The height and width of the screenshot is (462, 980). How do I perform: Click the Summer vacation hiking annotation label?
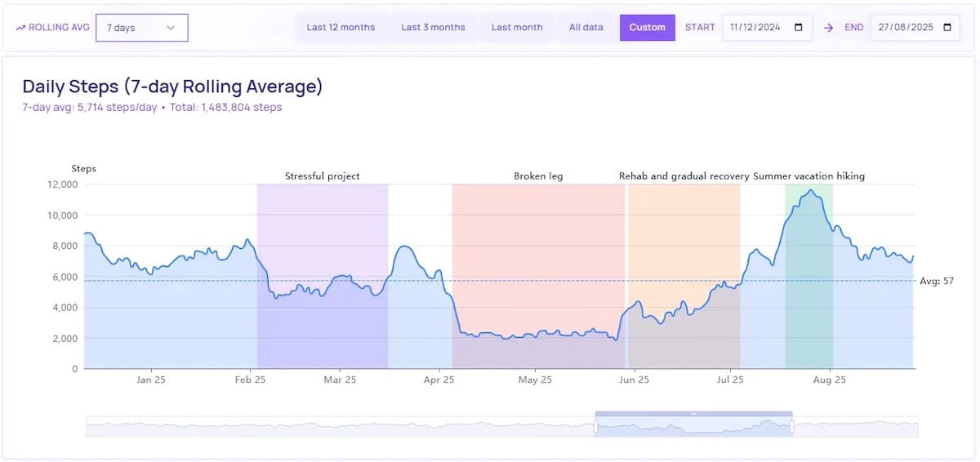point(808,175)
